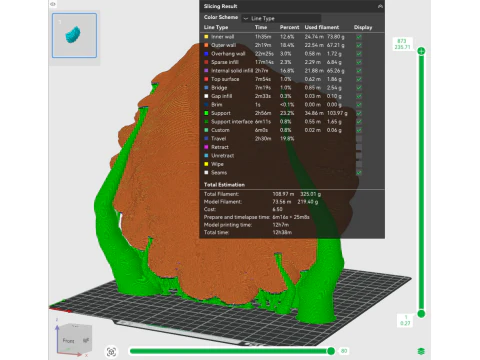The width and height of the screenshot is (480, 360).
Task: Click the Total time value 12h38m
Action: click(282, 232)
